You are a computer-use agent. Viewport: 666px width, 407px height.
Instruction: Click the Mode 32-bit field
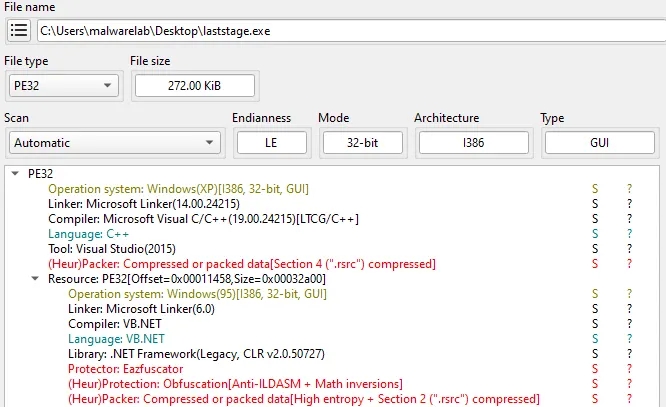click(x=361, y=143)
